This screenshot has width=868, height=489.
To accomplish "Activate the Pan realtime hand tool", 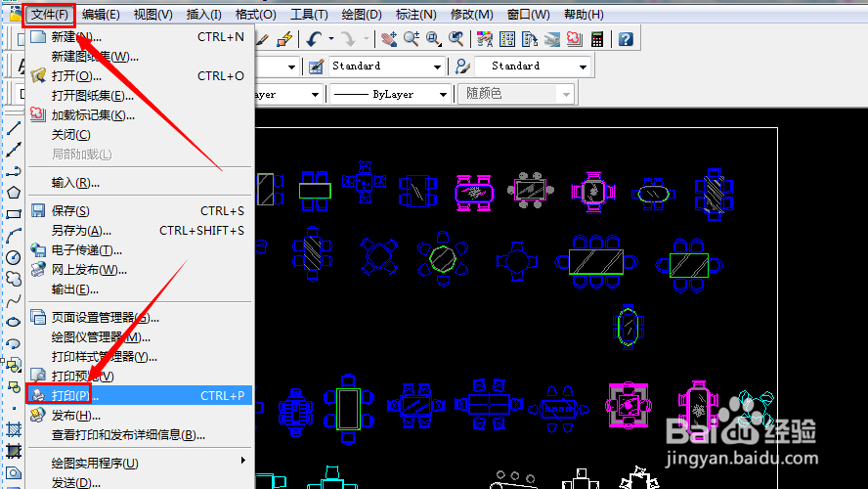I will [389, 39].
